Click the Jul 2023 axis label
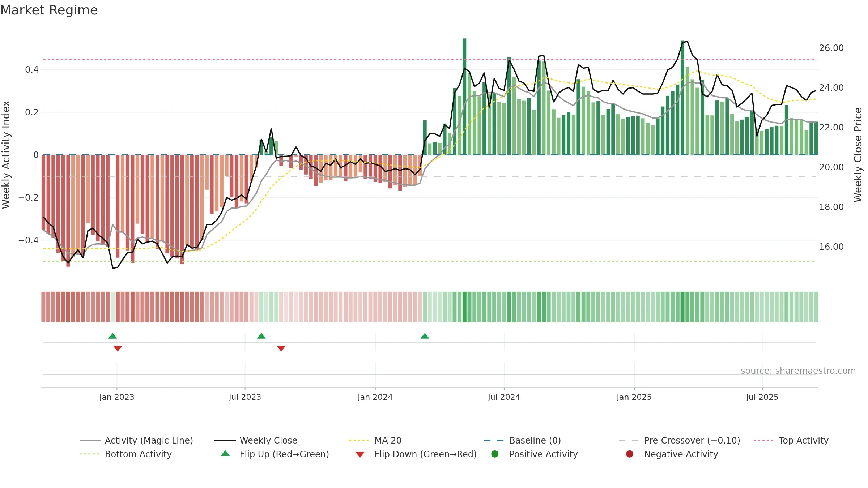Screen dimensions: 868x488 tap(245, 397)
